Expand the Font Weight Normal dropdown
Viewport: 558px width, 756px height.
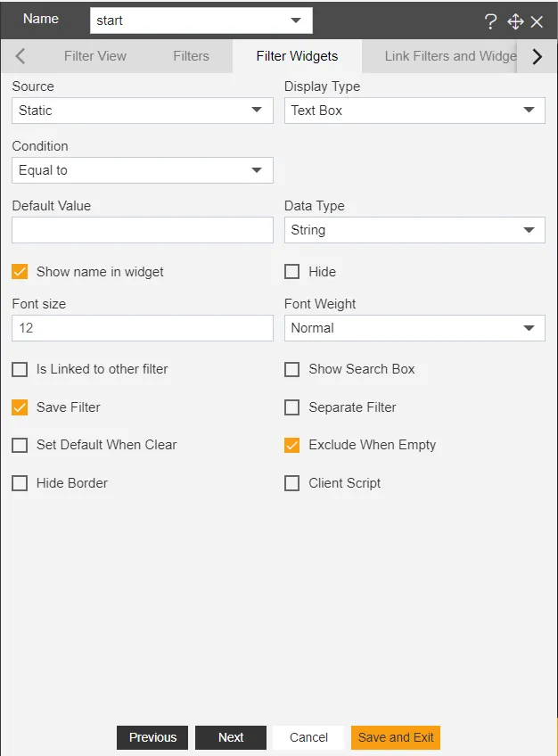click(x=414, y=328)
